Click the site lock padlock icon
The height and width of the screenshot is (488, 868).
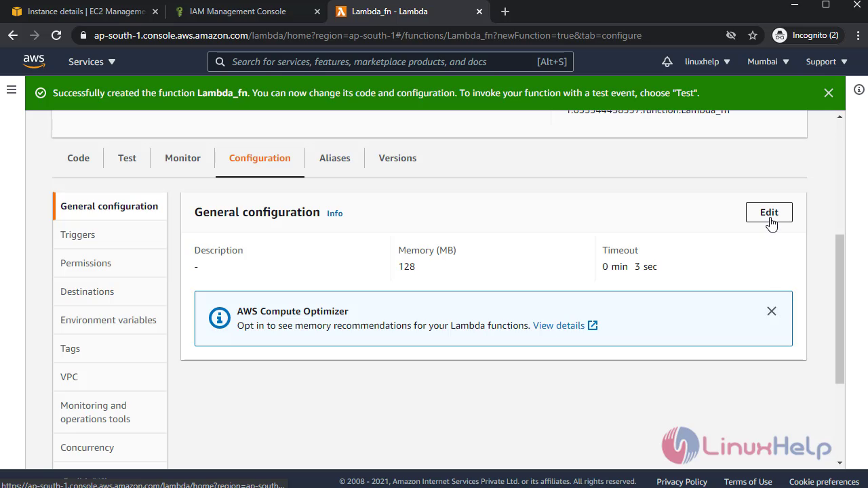pyautogui.click(x=83, y=35)
